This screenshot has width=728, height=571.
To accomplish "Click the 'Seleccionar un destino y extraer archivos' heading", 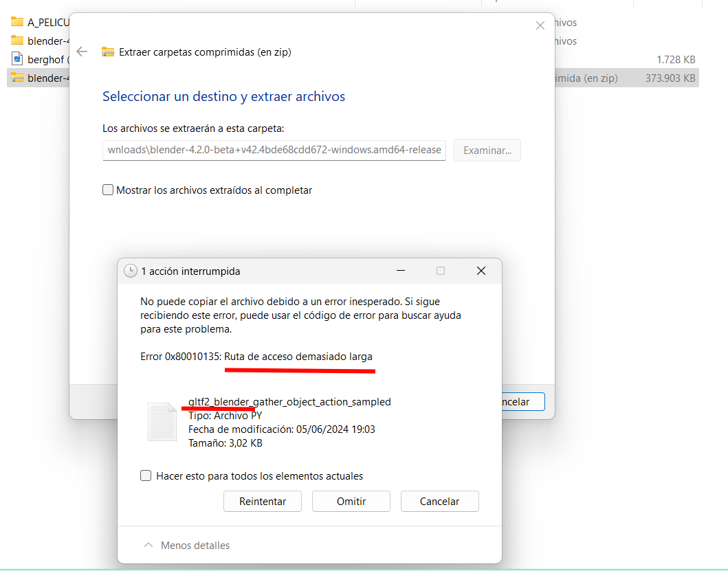I will [224, 97].
